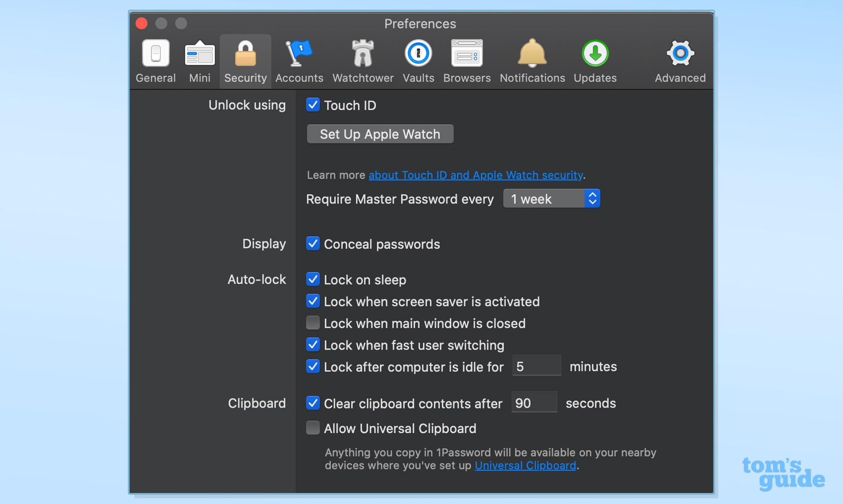Viewport: 843px width, 504px height.
Task: Select Security preferences tab
Action: click(x=245, y=60)
